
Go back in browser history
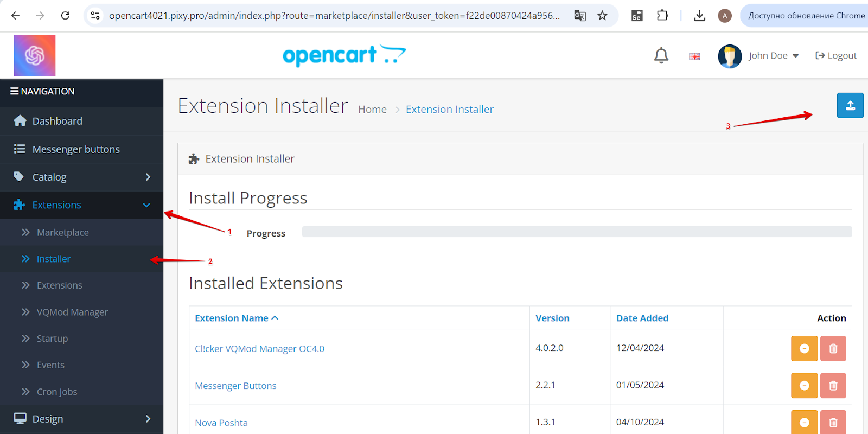pos(15,16)
